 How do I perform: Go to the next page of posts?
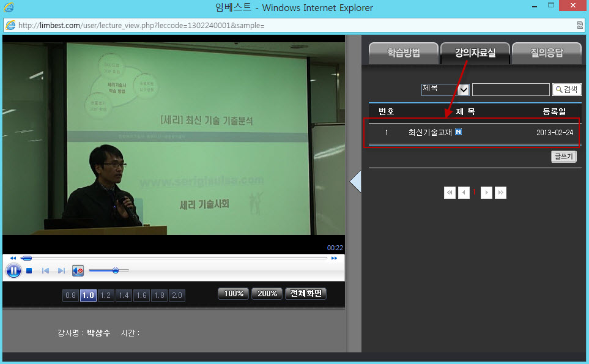486,193
